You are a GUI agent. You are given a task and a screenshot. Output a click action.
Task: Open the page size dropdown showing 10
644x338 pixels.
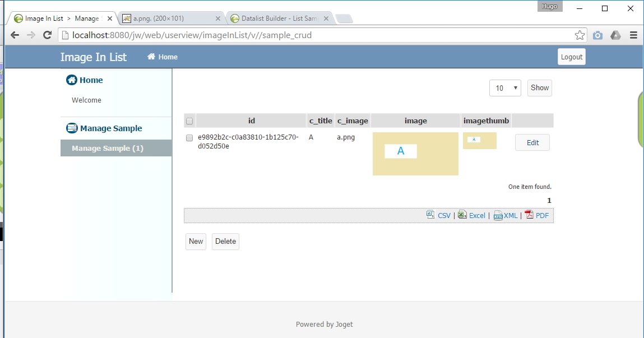point(505,88)
